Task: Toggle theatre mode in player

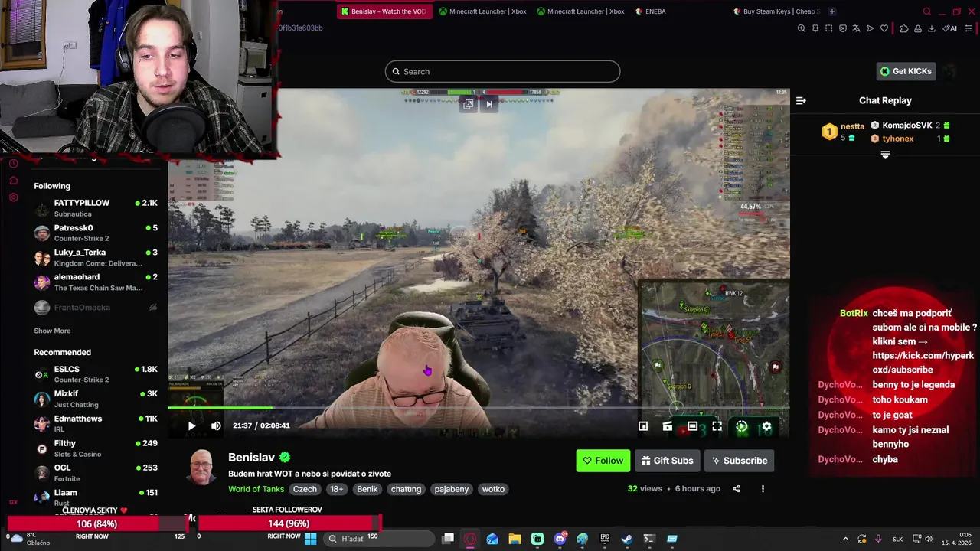Action: 692,426
